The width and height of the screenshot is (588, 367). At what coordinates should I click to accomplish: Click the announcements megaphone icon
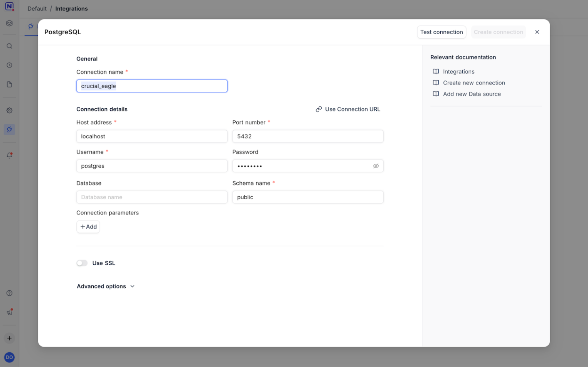pyautogui.click(x=9, y=312)
